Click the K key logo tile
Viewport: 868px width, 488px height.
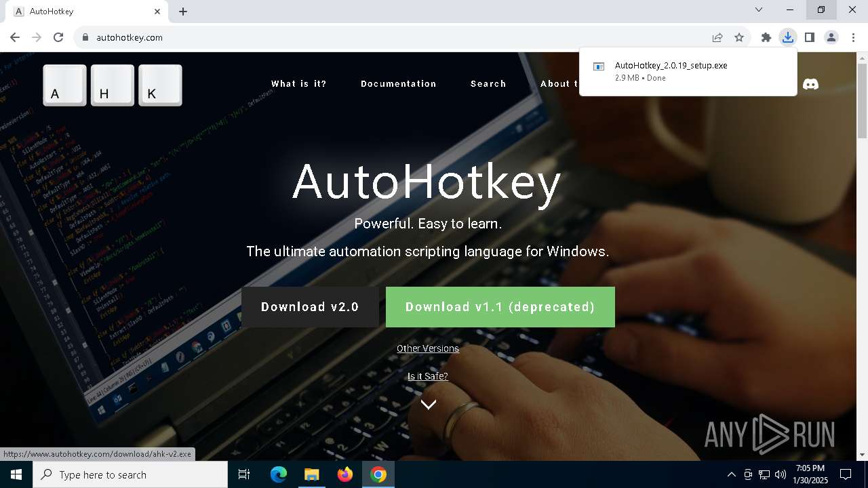coord(160,85)
